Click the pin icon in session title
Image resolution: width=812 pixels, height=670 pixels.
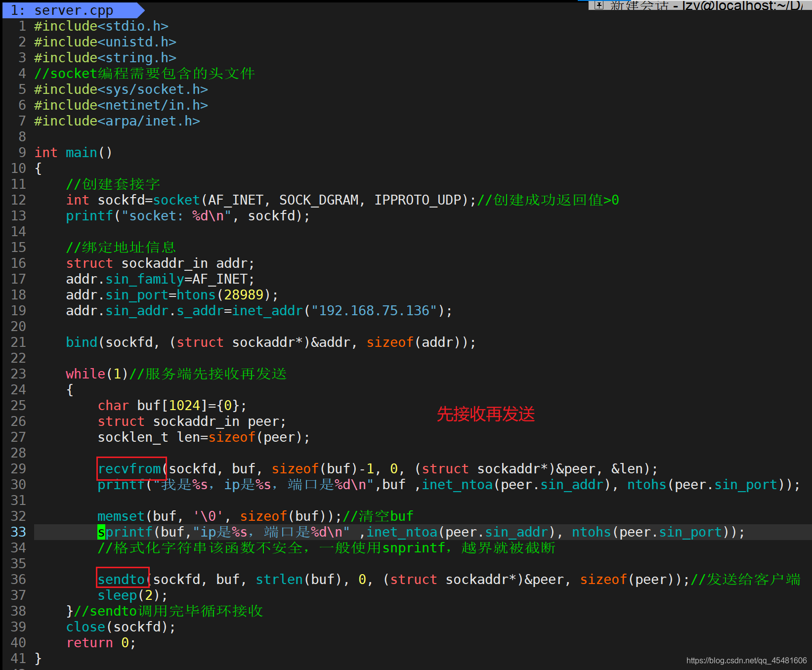[599, 5]
